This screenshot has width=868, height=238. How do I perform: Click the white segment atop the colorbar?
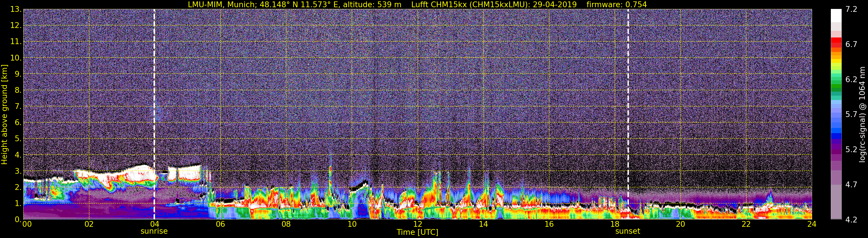836,16
